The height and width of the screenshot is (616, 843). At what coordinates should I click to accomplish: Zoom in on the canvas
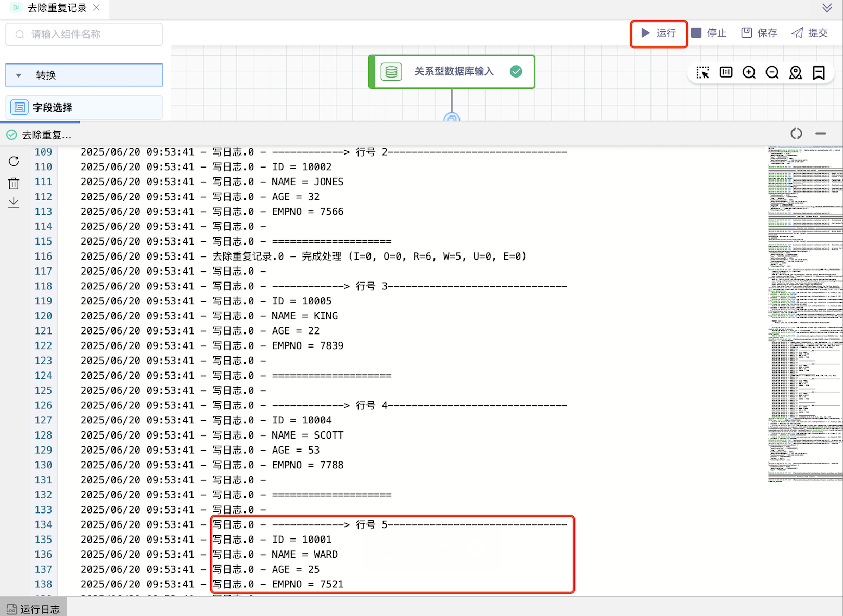749,73
